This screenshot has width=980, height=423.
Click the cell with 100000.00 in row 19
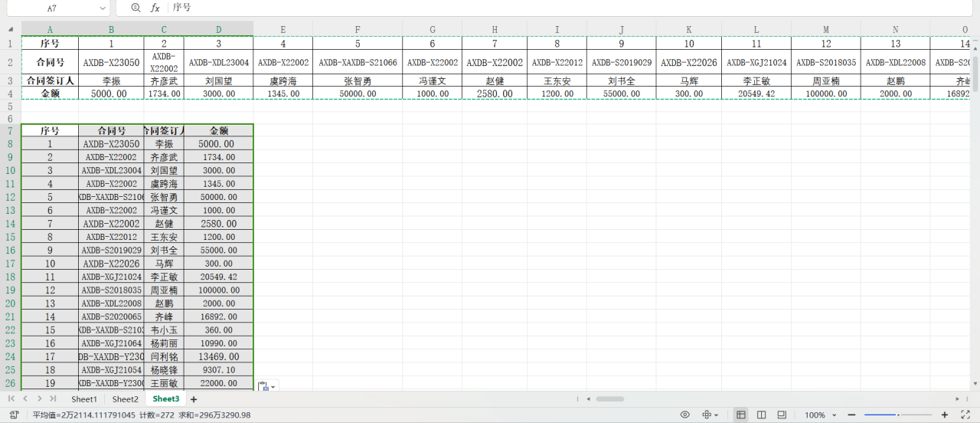tap(218, 290)
